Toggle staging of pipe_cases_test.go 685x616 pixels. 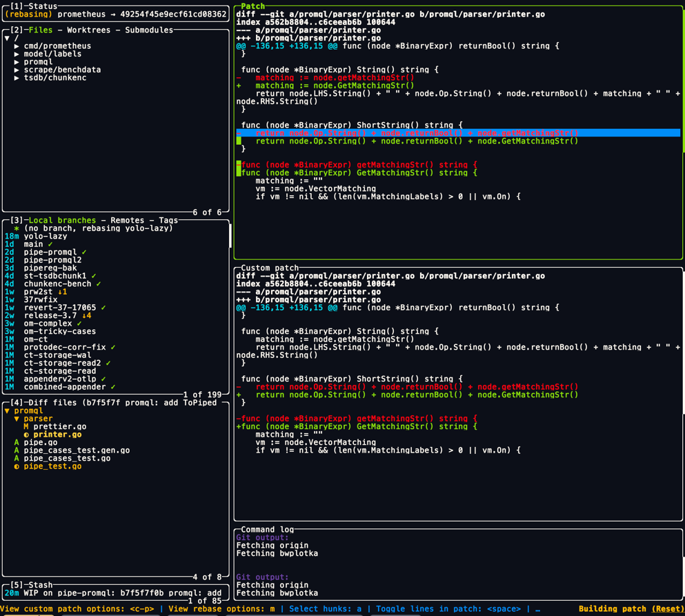pos(66,458)
